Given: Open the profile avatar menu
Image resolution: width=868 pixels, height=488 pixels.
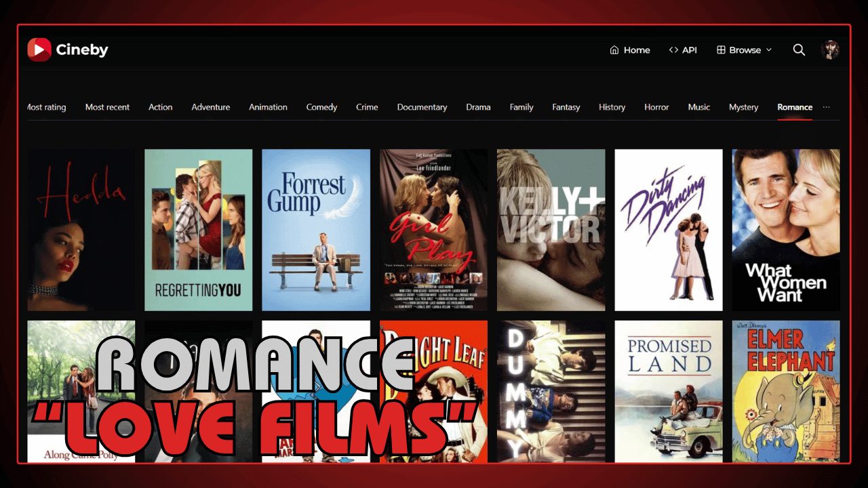Looking at the screenshot, I should click(832, 49).
